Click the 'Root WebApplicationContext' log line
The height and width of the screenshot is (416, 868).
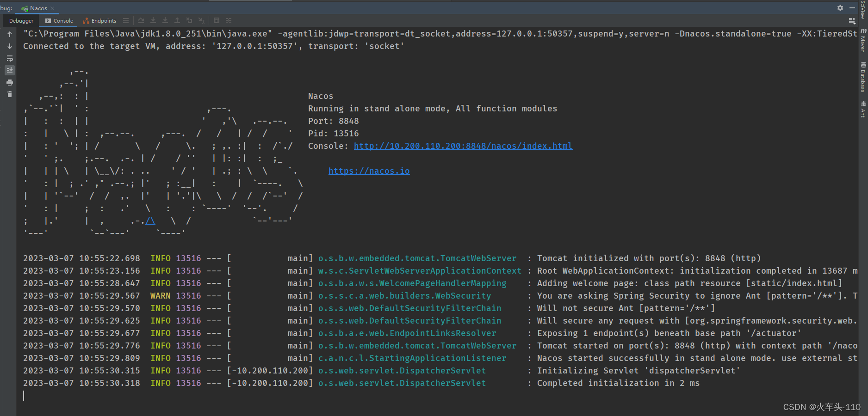click(x=440, y=271)
